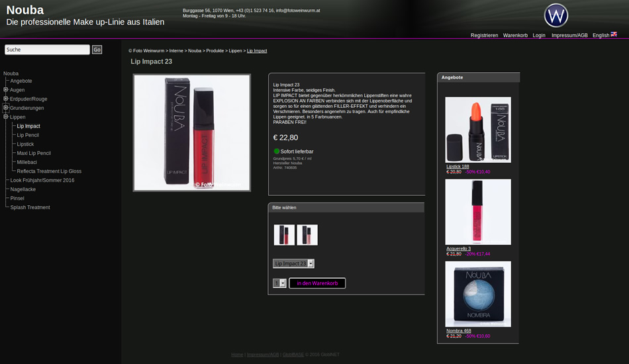This screenshot has width=629, height=364.
Task: Click the English flag icon
Action: [x=614, y=34]
